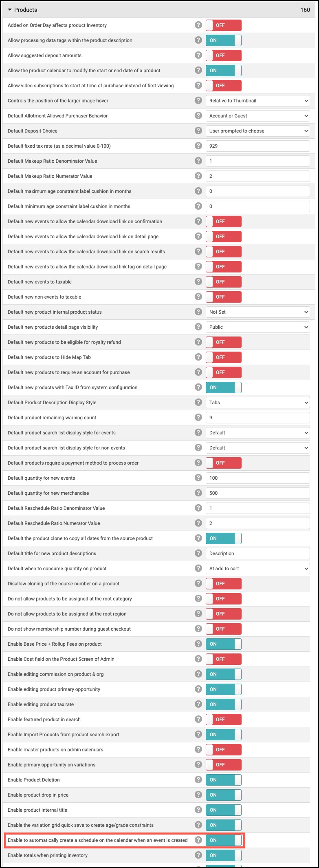Open help for Enable Product Deletion

(198, 779)
